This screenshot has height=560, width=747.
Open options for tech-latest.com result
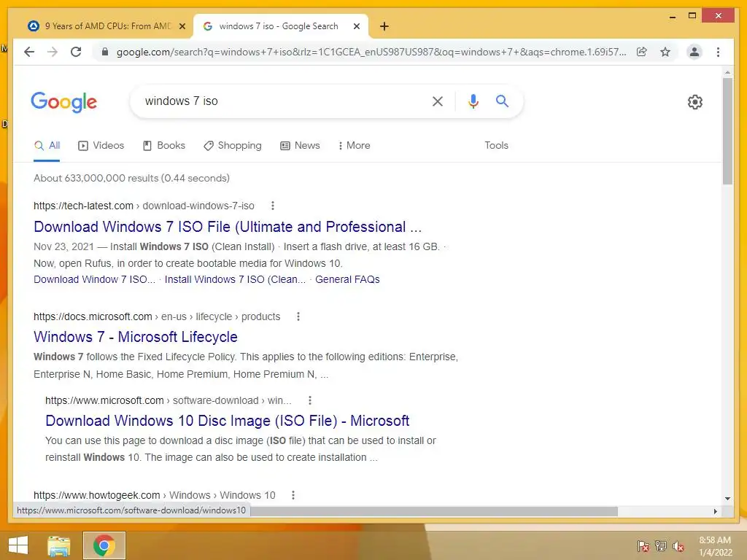[x=273, y=206]
